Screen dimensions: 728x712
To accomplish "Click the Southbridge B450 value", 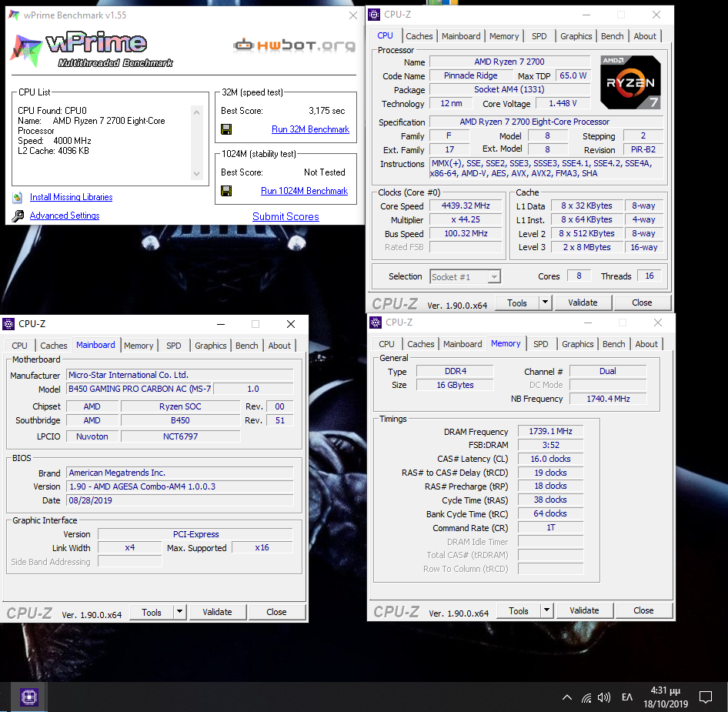I will click(x=180, y=420).
